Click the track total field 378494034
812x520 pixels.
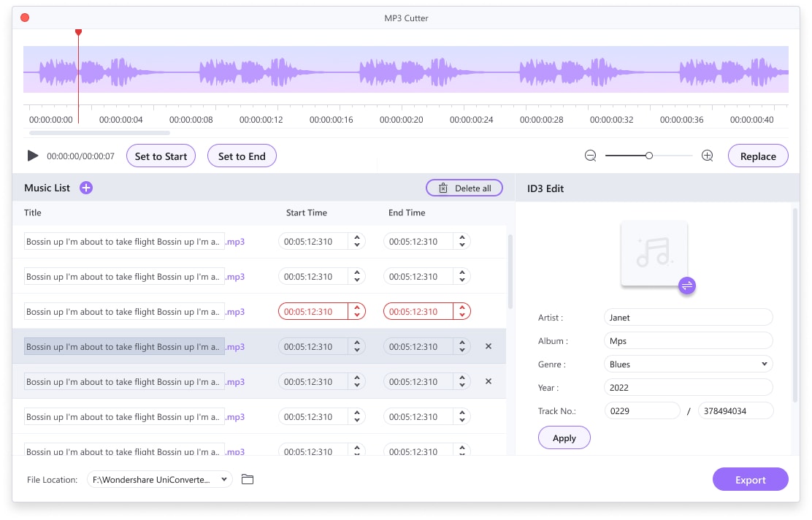736,410
